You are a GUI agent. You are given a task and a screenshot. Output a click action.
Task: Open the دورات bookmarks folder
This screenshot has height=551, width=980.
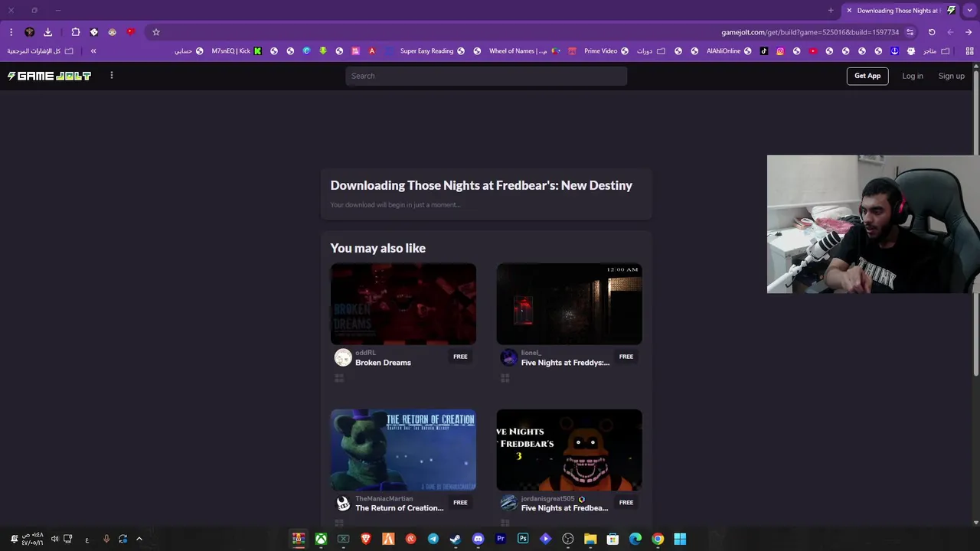pyautogui.click(x=651, y=51)
